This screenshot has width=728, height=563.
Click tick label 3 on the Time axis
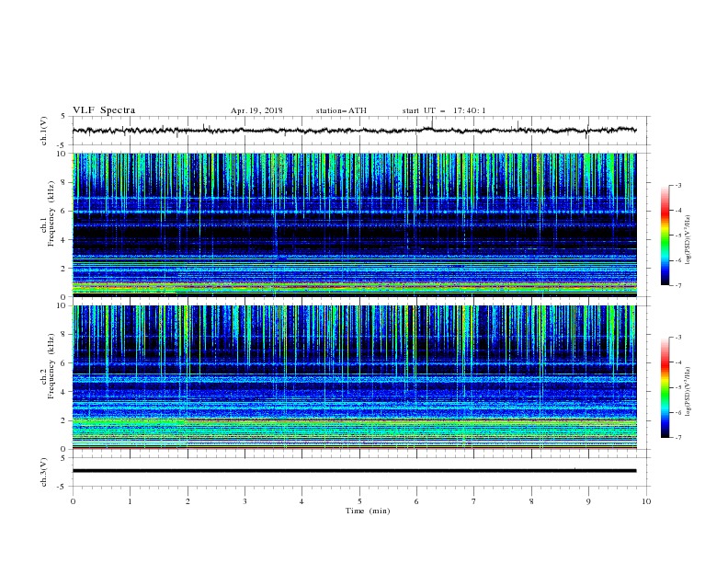pos(245,501)
